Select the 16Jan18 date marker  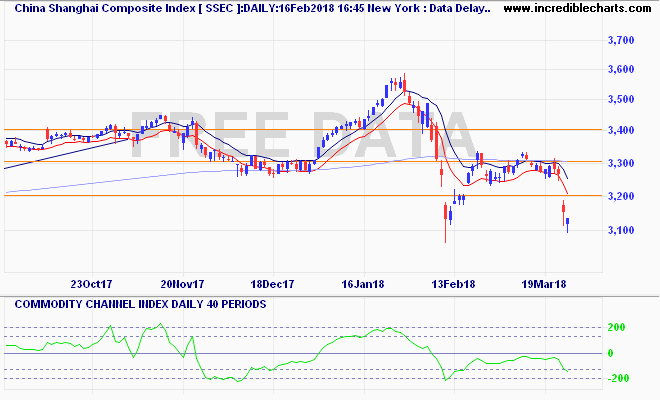tap(364, 283)
